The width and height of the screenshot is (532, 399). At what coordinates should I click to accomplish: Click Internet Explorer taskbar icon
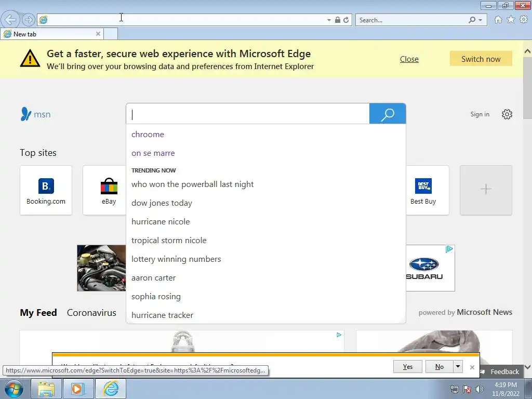click(111, 389)
